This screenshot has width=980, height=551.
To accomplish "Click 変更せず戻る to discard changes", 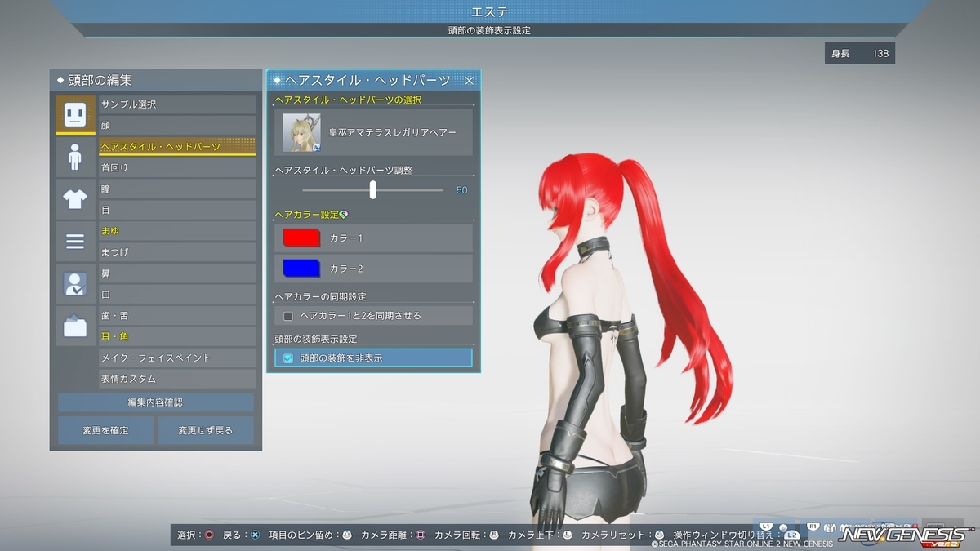I will [x=206, y=430].
